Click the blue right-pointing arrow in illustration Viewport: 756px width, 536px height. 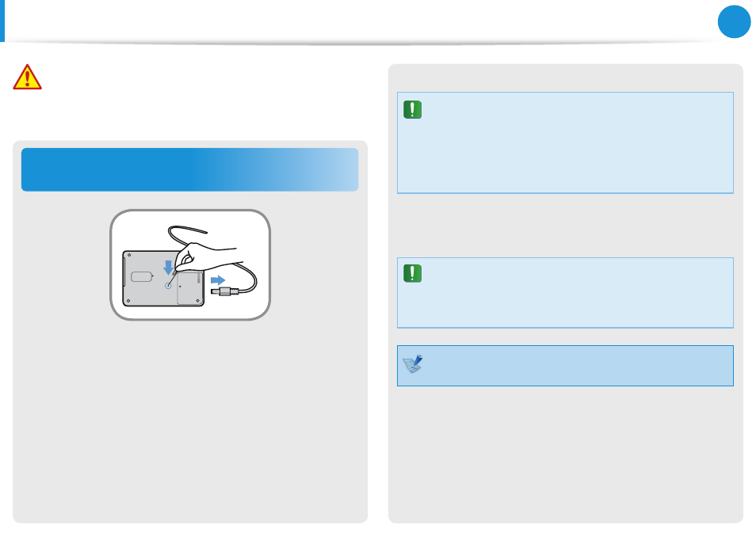coord(218,279)
